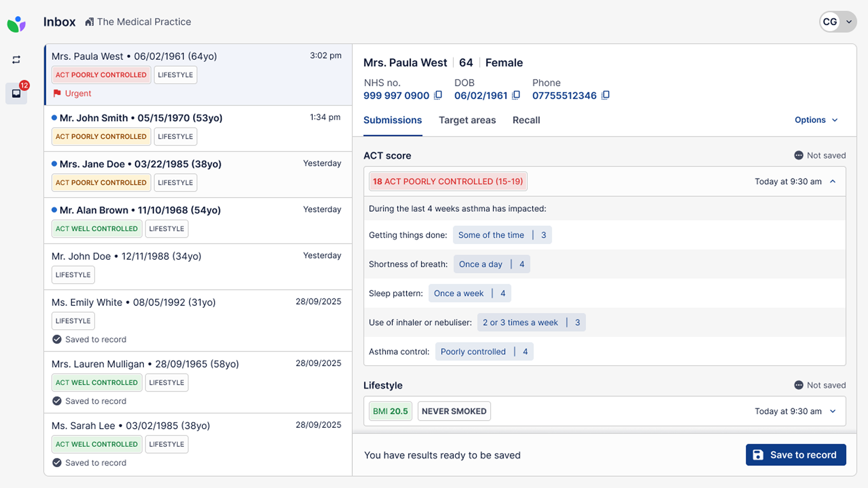This screenshot has height=488, width=868.
Task: Open the Recall tab
Action: (526, 120)
